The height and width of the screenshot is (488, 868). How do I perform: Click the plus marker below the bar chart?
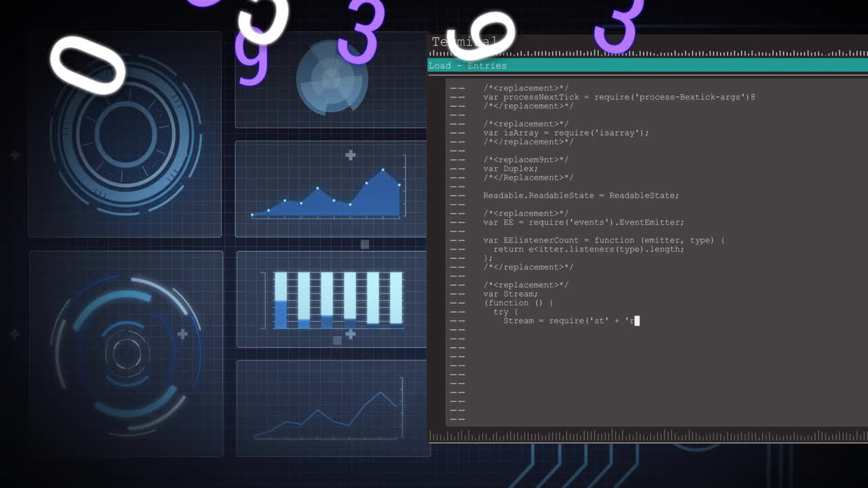[350, 333]
